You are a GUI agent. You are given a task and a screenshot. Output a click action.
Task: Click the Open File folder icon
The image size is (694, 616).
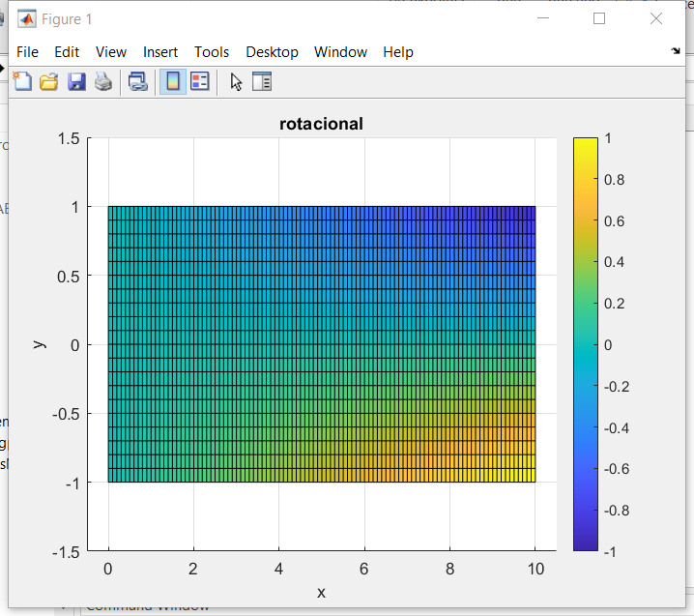(49, 82)
